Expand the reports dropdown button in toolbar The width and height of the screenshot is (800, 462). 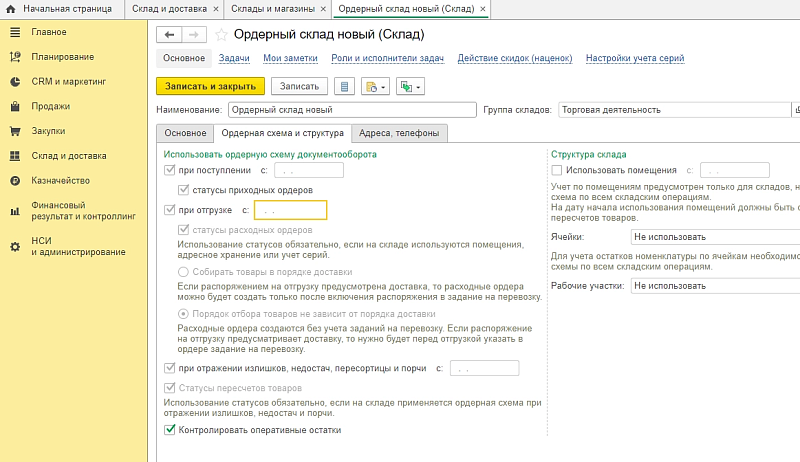tap(377, 87)
